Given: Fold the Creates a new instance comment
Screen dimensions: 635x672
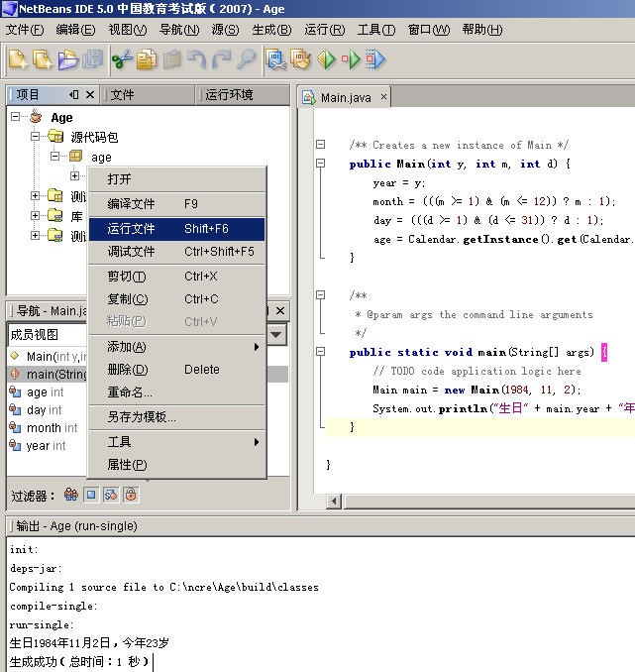Looking at the screenshot, I should point(321,145).
